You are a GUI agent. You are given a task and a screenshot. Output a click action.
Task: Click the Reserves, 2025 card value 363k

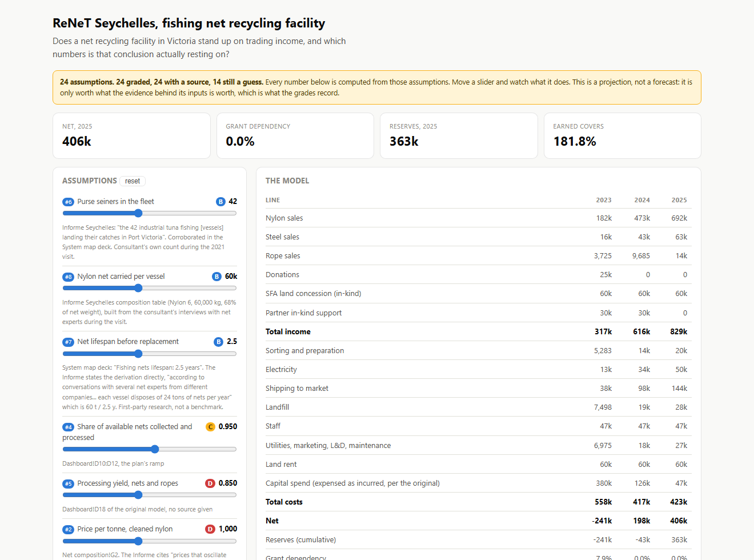pyautogui.click(x=404, y=141)
